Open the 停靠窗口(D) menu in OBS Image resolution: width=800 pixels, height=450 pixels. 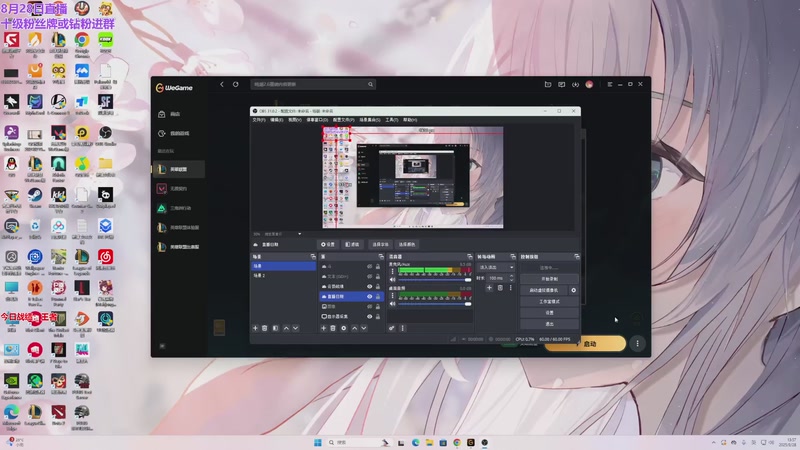(317, 120)
